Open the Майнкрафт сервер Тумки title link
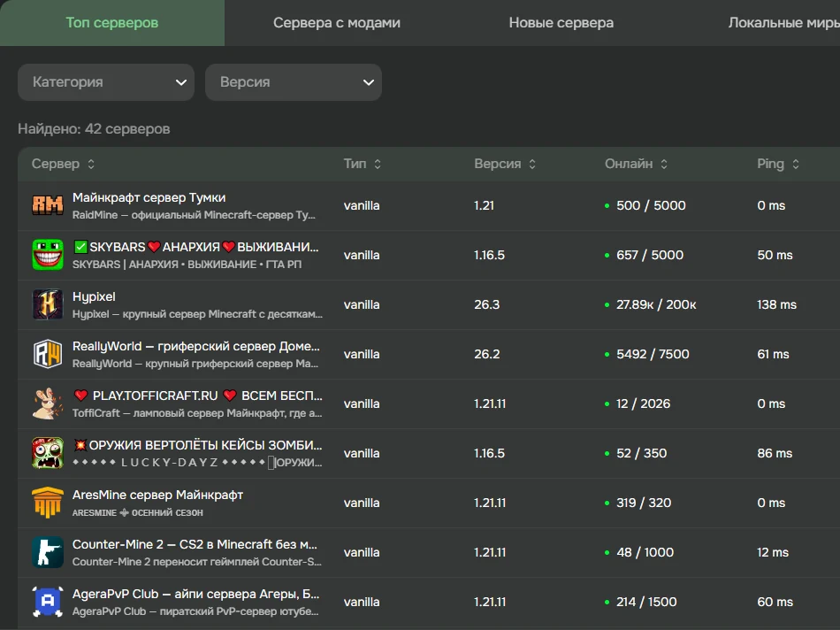840x630 pixels. click(x=149, y=197)
